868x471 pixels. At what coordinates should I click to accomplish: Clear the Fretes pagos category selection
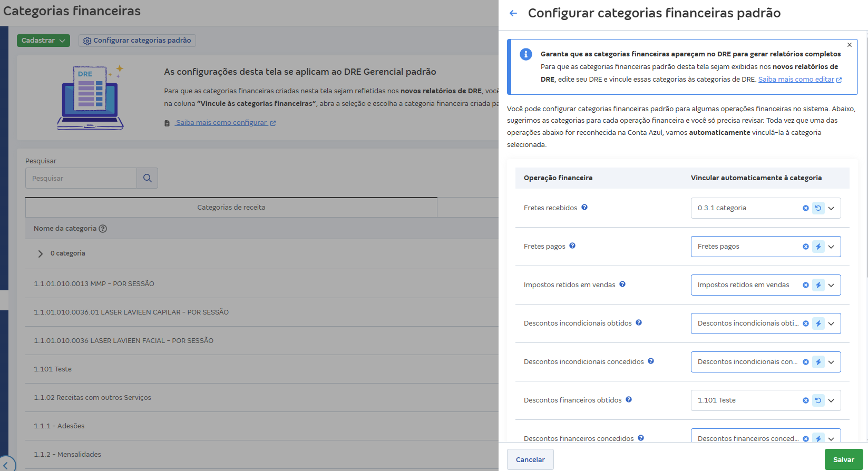click(x=806, y=247)
